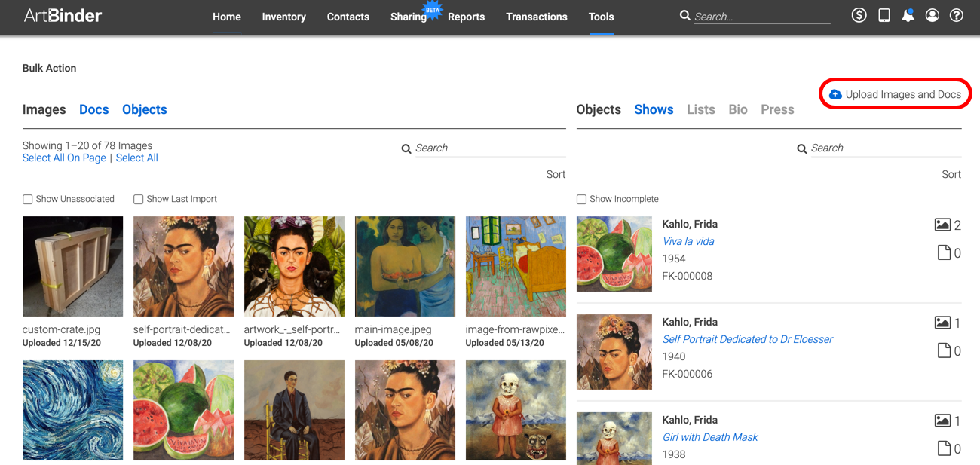Image resolution: width=980 pixels, height=465 pixels.
Task: Switch to the Bio tab
Action: 738,109
